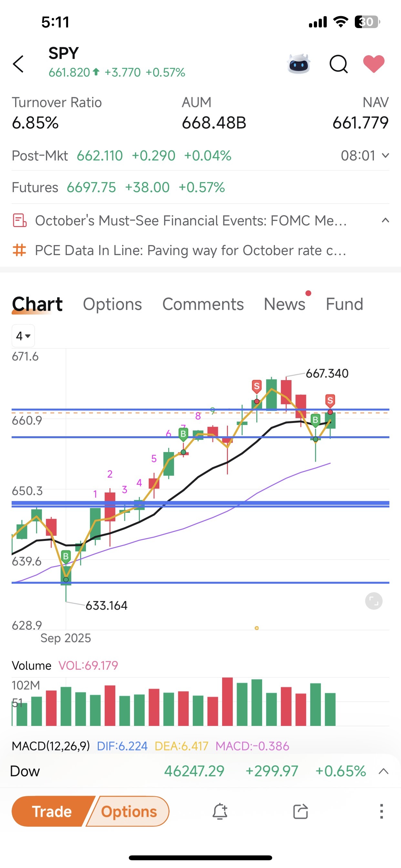Open the News tab
Screen dimensions: 401x868
coord(284,304)
